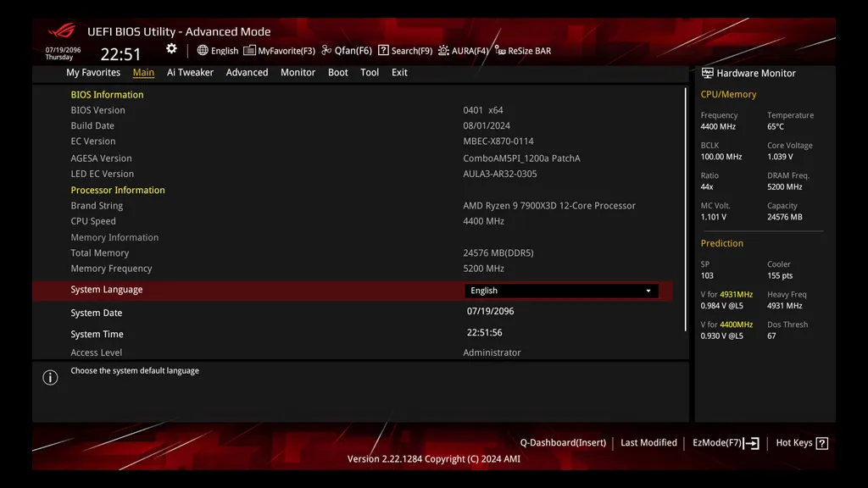Open the BIOS settings gear icon

(171, 49)
